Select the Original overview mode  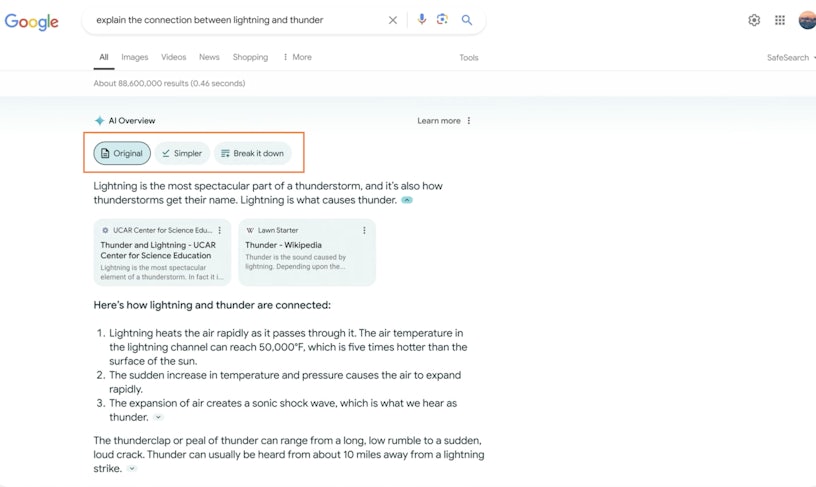tap(122, 153)
